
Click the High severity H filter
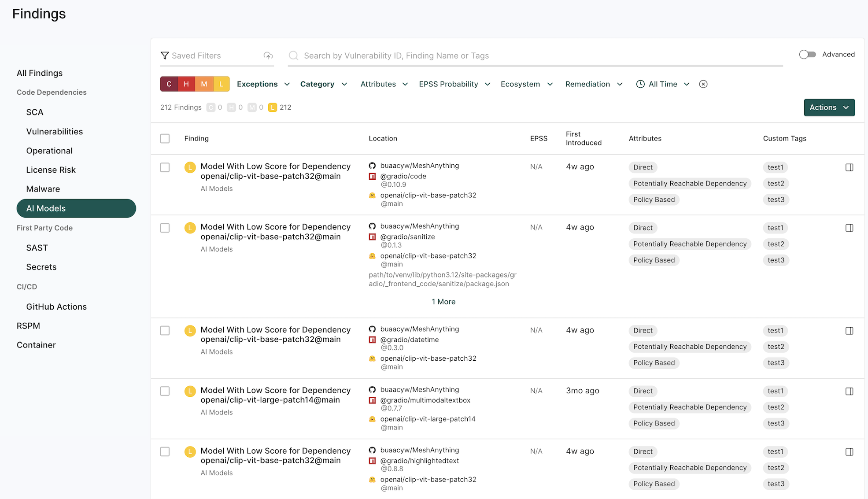[x=186, y=84]
